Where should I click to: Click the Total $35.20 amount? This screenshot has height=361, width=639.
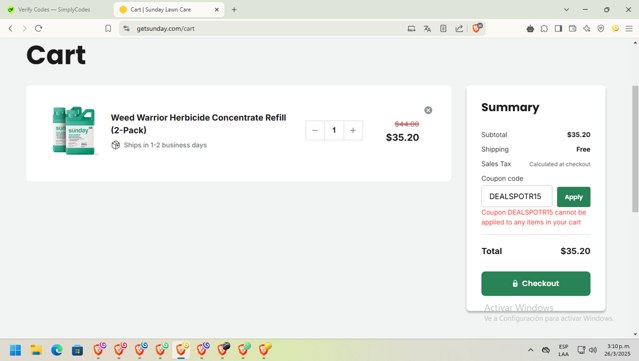point(575,251)
